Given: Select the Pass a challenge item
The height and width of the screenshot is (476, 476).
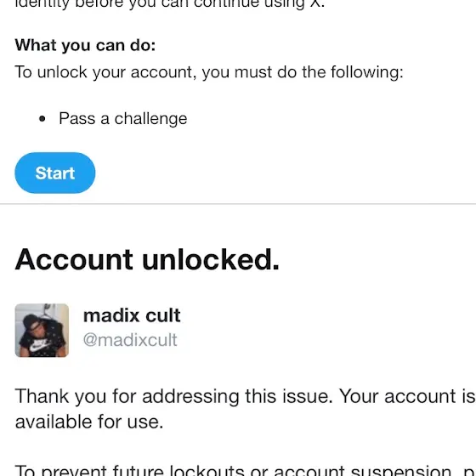Looking at the screenshot, I should click(x=123, y=118).
